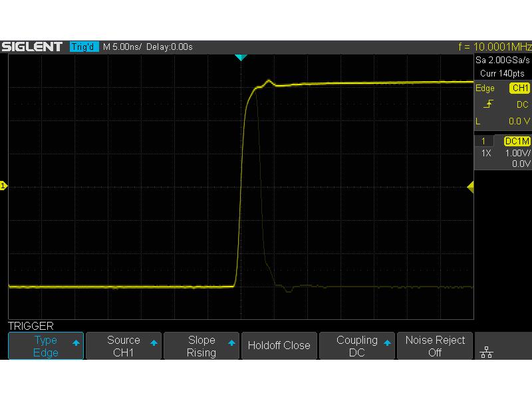Open the Coupling DC menu
This screenshot has height=399, width=532.
[357, 346]
